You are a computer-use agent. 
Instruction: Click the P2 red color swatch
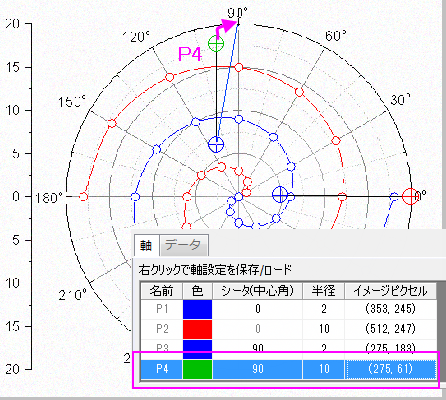197,329
